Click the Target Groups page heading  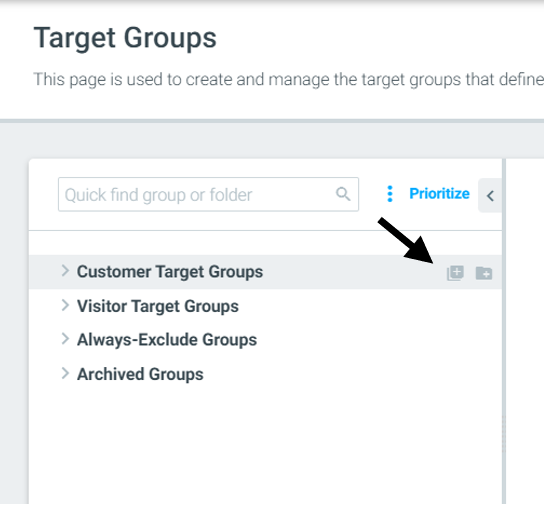point(125,38)
